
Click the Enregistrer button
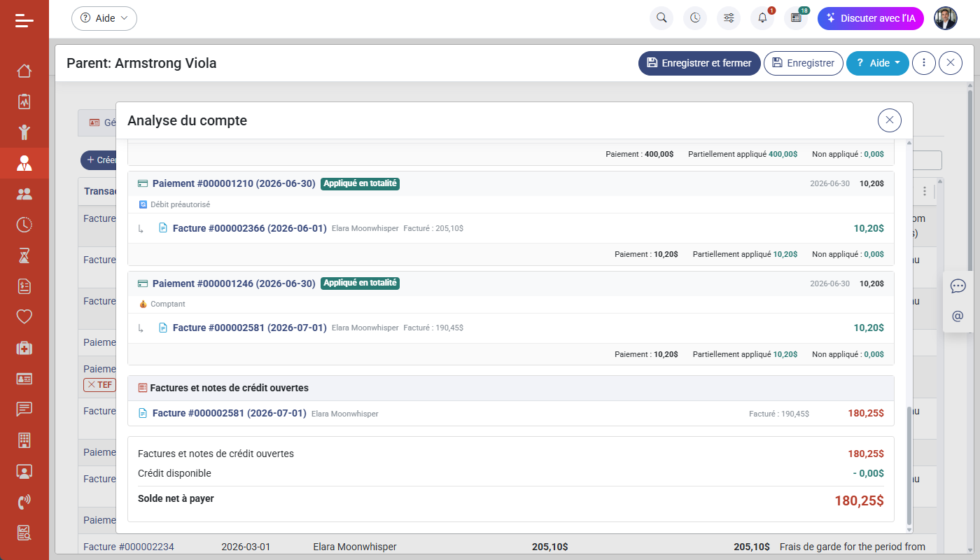[804, 63]
